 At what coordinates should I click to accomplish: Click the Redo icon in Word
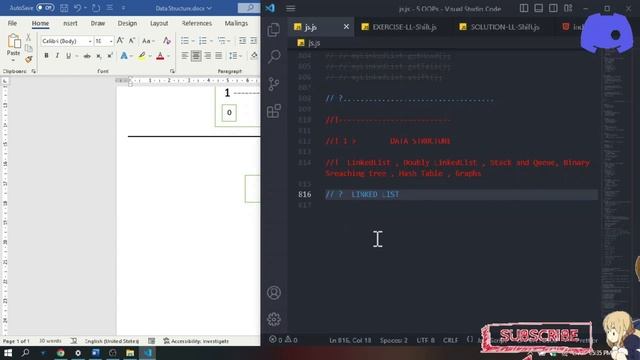click(x=96, y=8)
